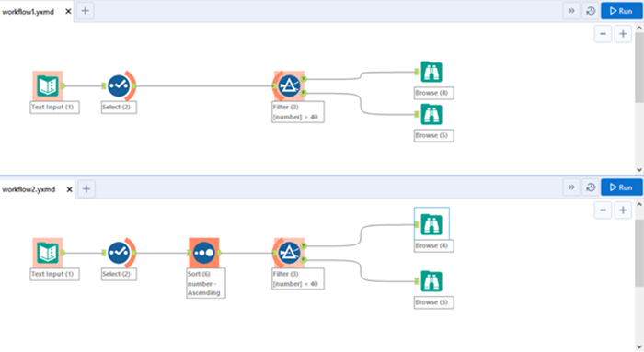Click the 'number - Ascending' sort annotation
The width and height of the screenshot is (644, 352).
pyautogui.click(x=204, y=289)
